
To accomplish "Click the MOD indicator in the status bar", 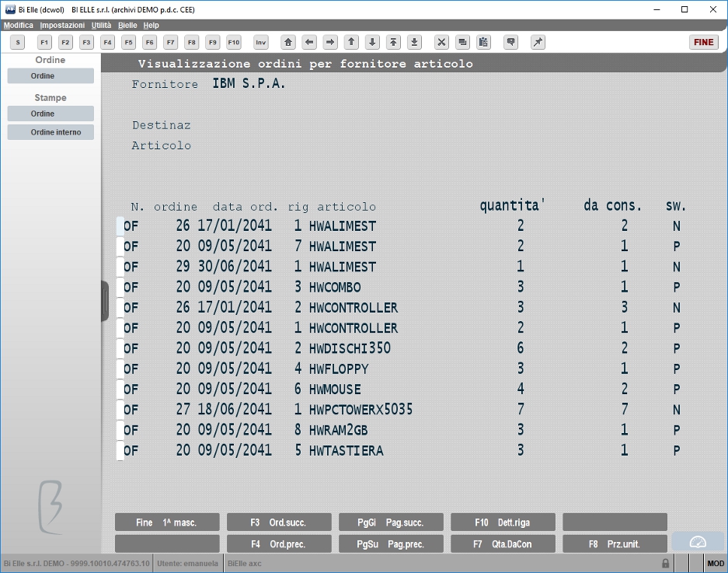I will coord(716,563).
